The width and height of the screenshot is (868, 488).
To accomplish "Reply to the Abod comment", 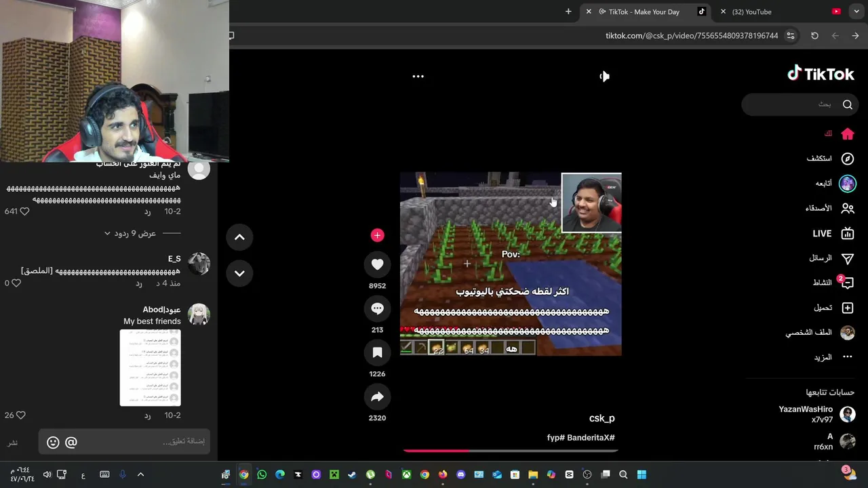I will click(x=147, y=415).
